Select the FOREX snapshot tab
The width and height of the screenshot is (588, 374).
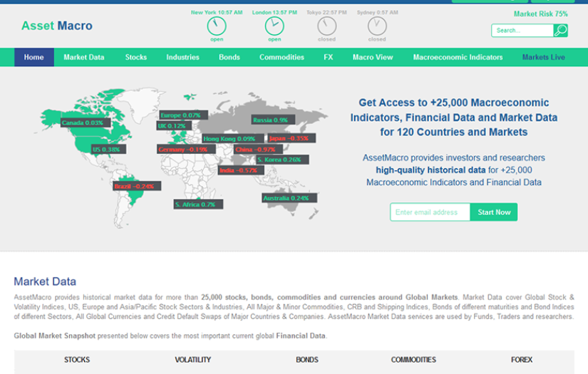522,360
